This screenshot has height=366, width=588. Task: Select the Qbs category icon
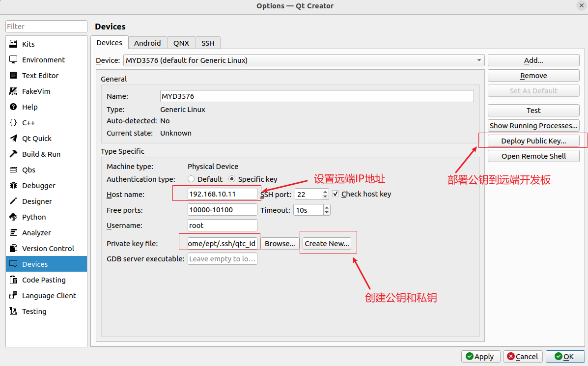(x=13, y=170)
